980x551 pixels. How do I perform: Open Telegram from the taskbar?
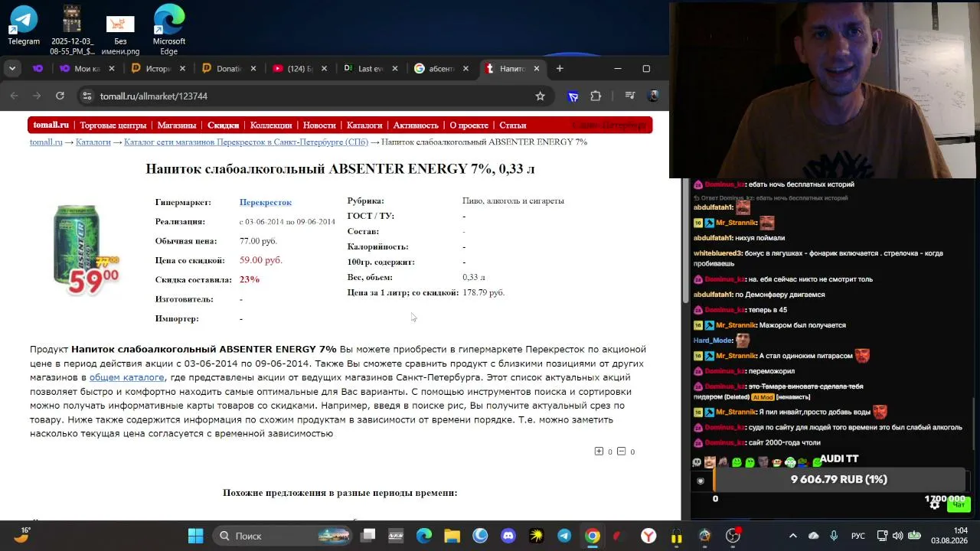tap(564, 536)
